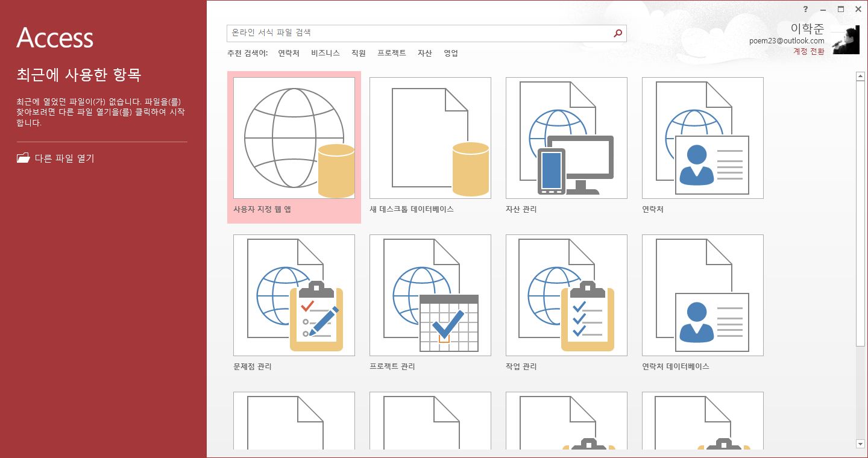Viewport: 868px width, 458px height.
Task: Search suggested keyword 비즈니스
Action: click(325, 53)
